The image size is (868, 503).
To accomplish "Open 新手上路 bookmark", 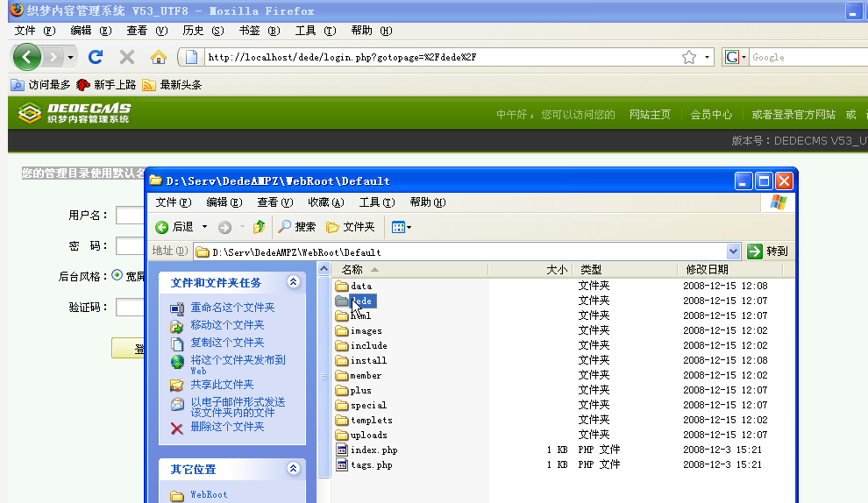I will tap(106, 85).
